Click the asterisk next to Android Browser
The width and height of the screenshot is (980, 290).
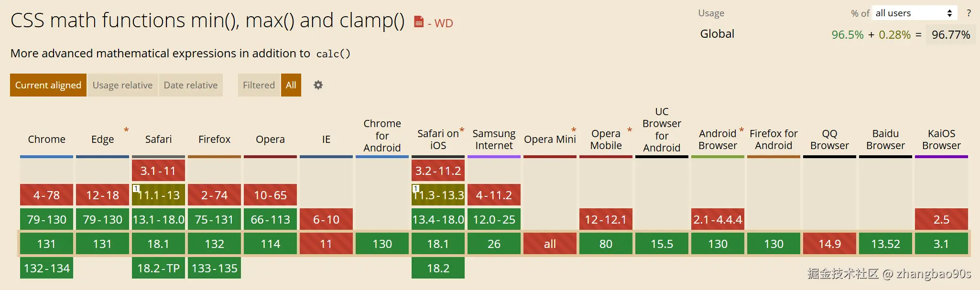pyautogui.click(x=741, y=130)
